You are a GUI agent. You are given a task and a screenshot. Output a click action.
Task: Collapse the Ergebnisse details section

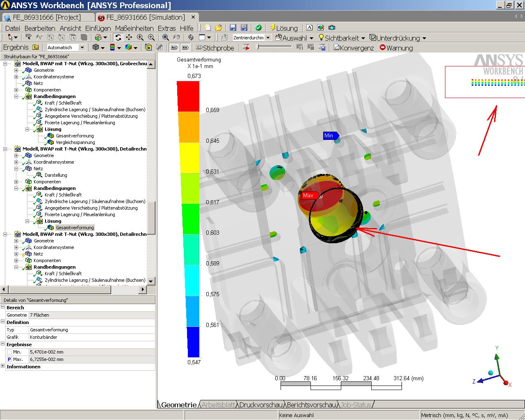[x=2, y=344]
